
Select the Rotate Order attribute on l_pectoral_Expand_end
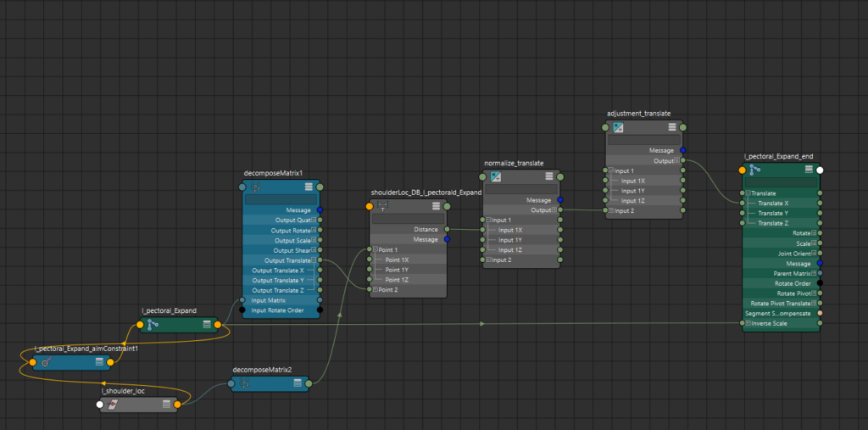click(x=793, y=283)
